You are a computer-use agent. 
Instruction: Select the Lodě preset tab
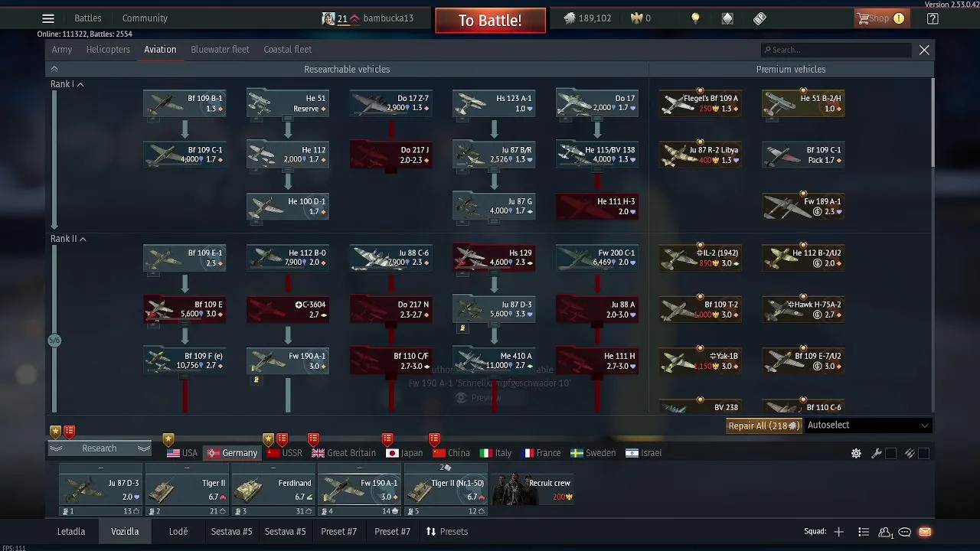[x=178, y=532]
